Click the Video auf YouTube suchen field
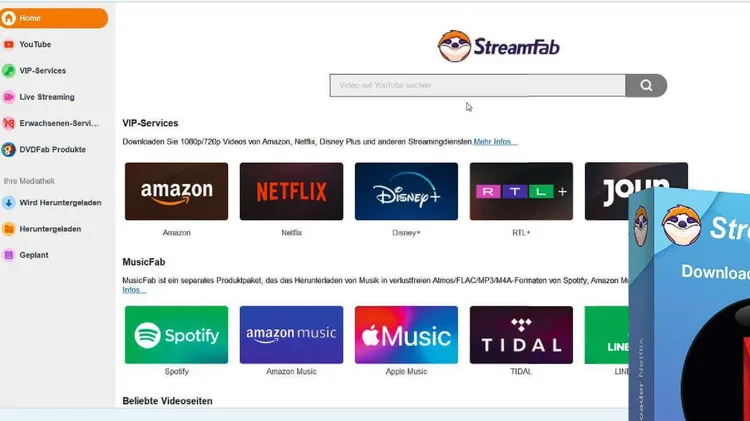The image size is (750, 421). click(477, 85)
